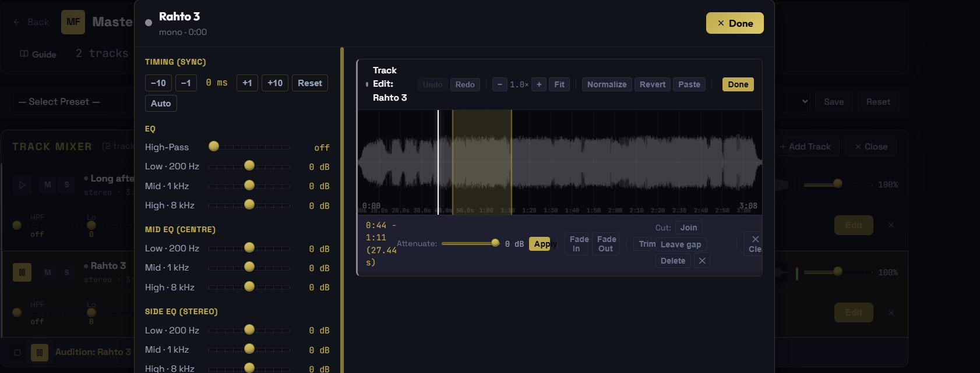980x373 pixels.
Task: Shift timing by −1 ms
Action: [186, 83]
